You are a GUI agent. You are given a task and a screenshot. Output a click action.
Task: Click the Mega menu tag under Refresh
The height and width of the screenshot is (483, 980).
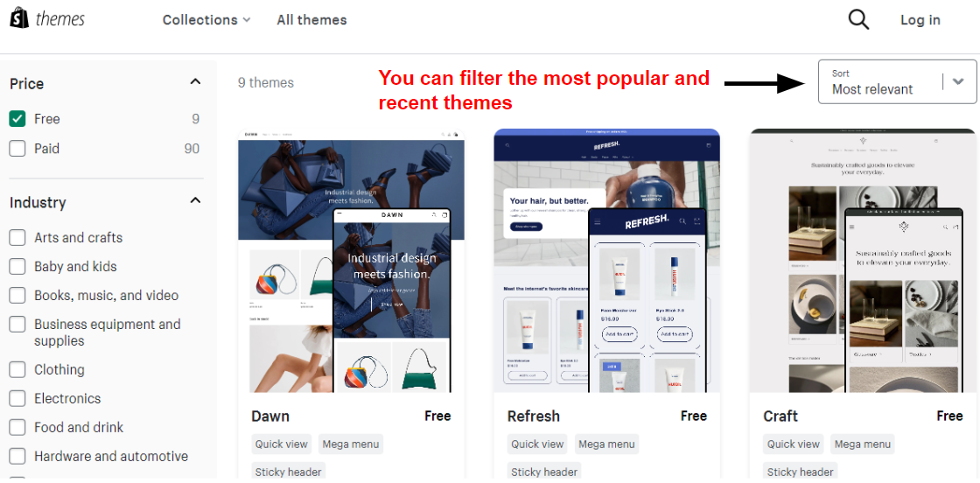607,444
